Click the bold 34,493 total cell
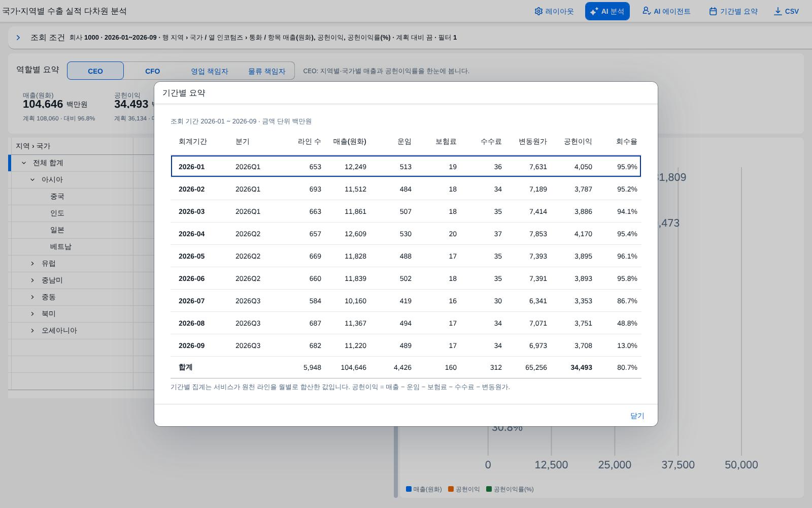 [582, 367]
